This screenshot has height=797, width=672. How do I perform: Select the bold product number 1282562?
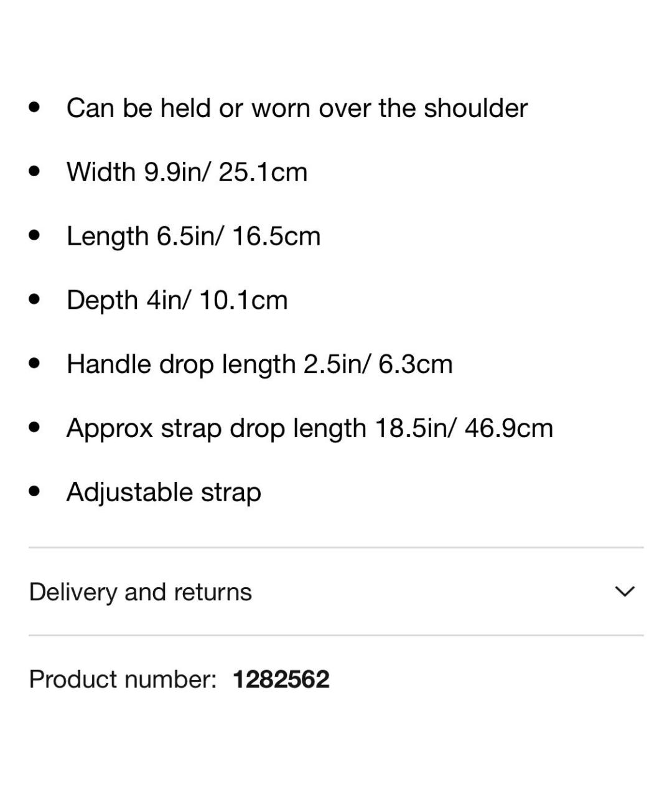tap(281, 679)
